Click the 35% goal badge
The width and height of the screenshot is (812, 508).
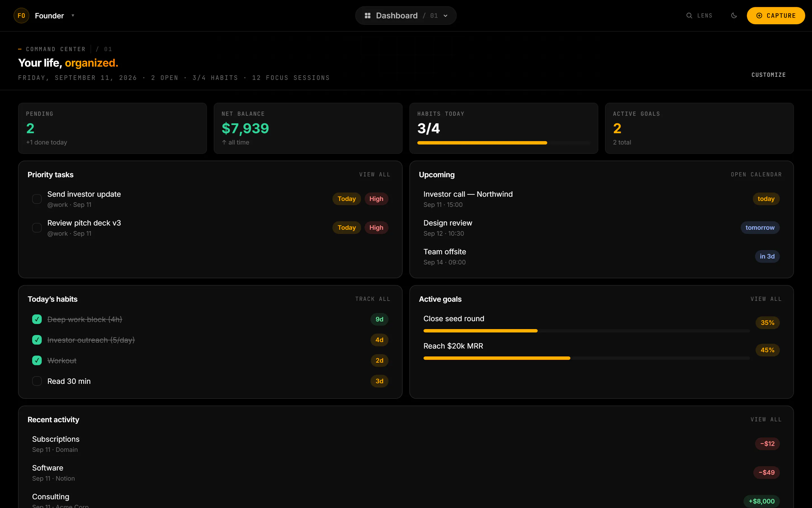pyautogui.click(x=767, y=323)
